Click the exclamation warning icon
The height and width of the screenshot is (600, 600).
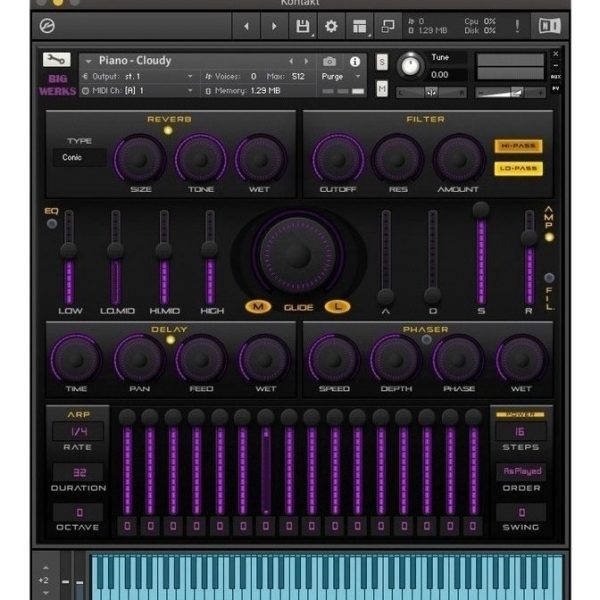pyautogui.click(x=517, y=26)
